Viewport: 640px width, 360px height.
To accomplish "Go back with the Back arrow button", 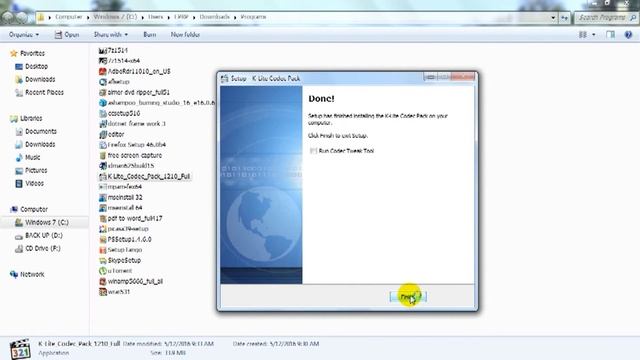I will pyautogui.click(x=8, y=17).
